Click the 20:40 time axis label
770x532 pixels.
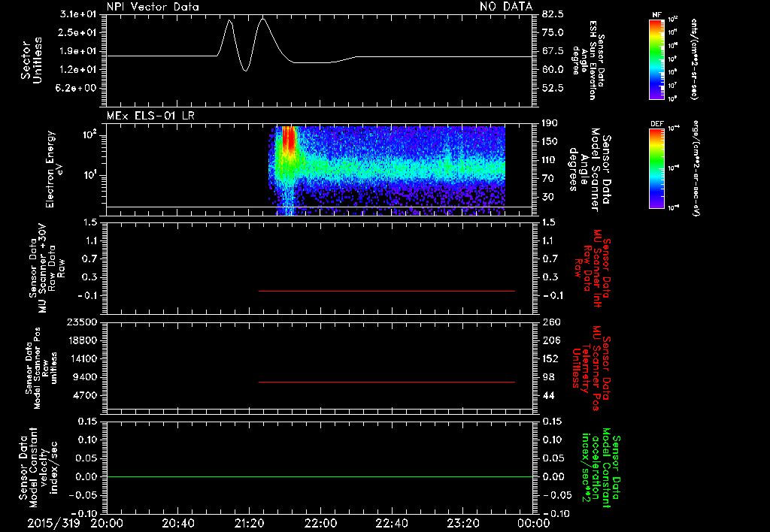pyautogui.click(x=177, y=523)
